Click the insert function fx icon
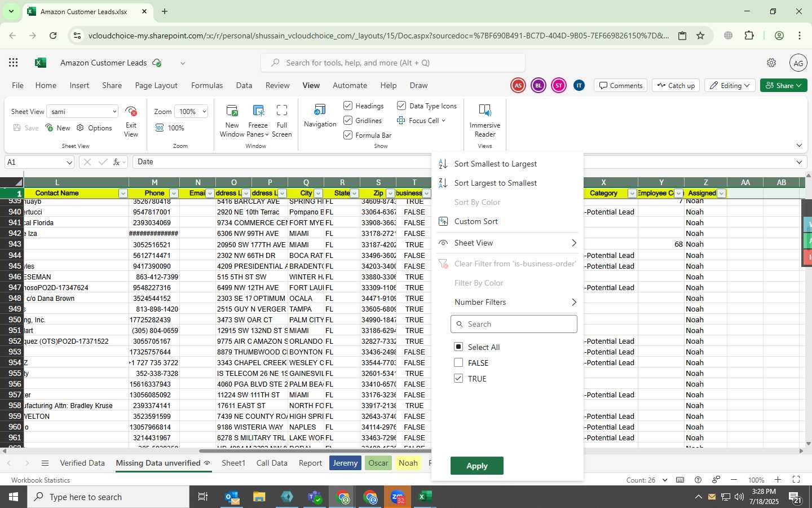Screen dimensions: 812x508 point(117,162)
